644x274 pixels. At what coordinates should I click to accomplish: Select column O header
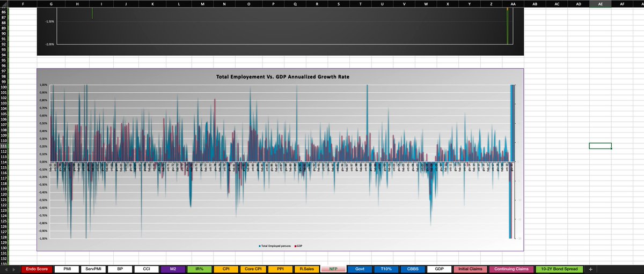[248, 4]
